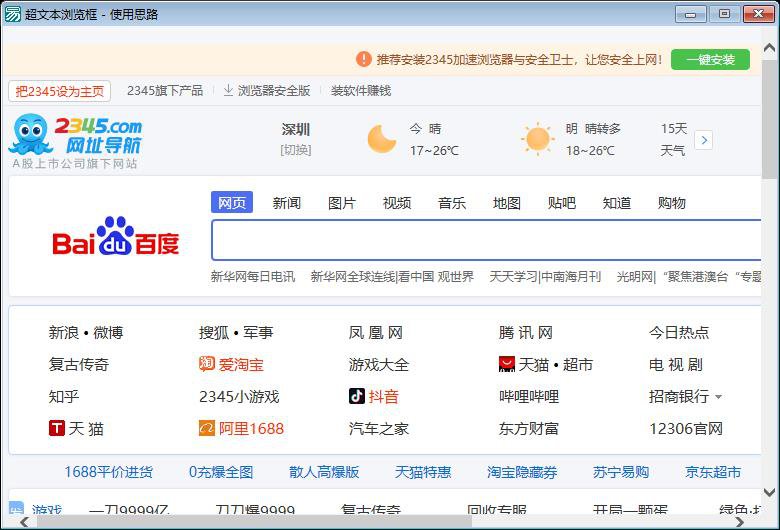Click inside the Baidu search box
Image resolution: width=780 pixels, height=530 pixels.
click(486, 241)
